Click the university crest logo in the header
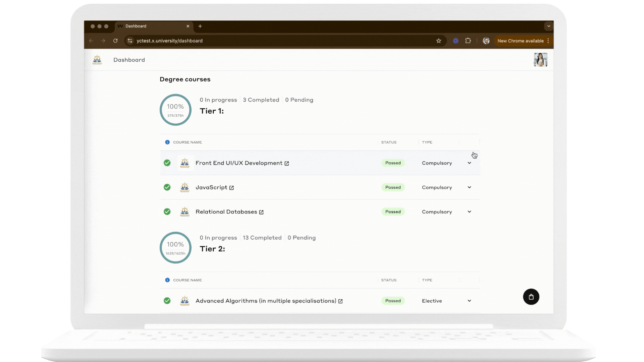This screenshot has height=362, width=644. pos(97,60)
